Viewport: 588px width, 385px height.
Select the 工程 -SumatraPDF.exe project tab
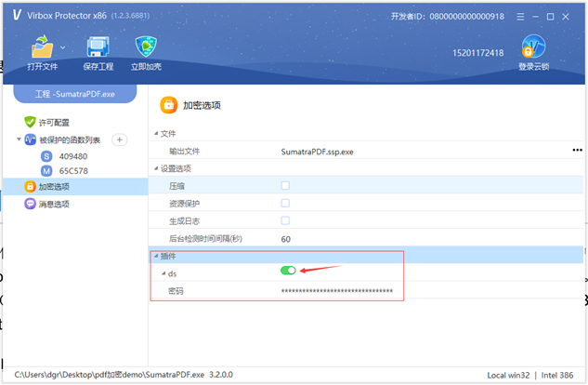[75, 94]
